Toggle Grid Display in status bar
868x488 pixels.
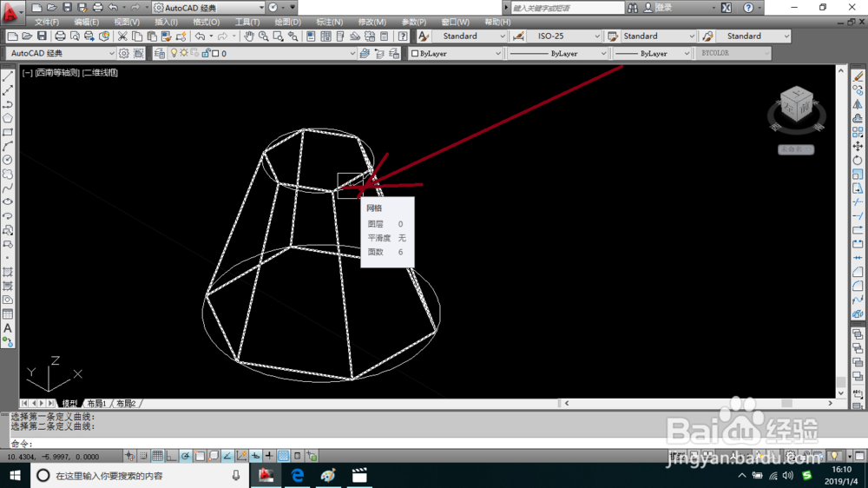pos(157,457)
